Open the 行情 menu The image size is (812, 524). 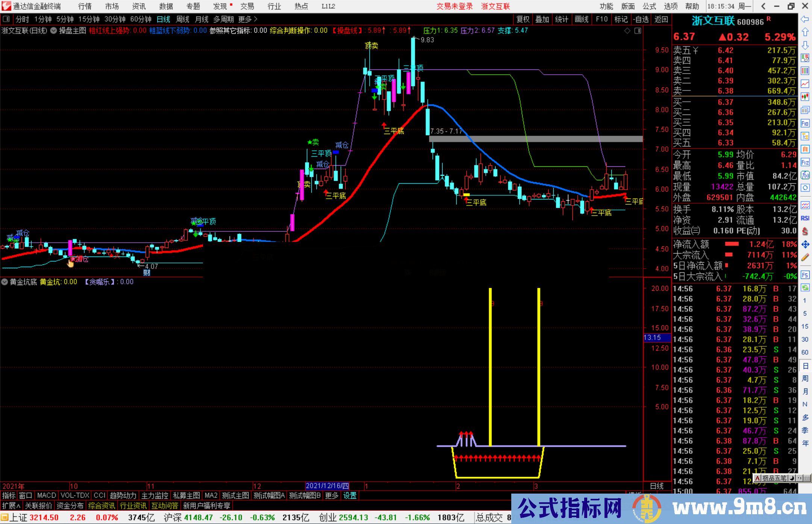[85, 6]
